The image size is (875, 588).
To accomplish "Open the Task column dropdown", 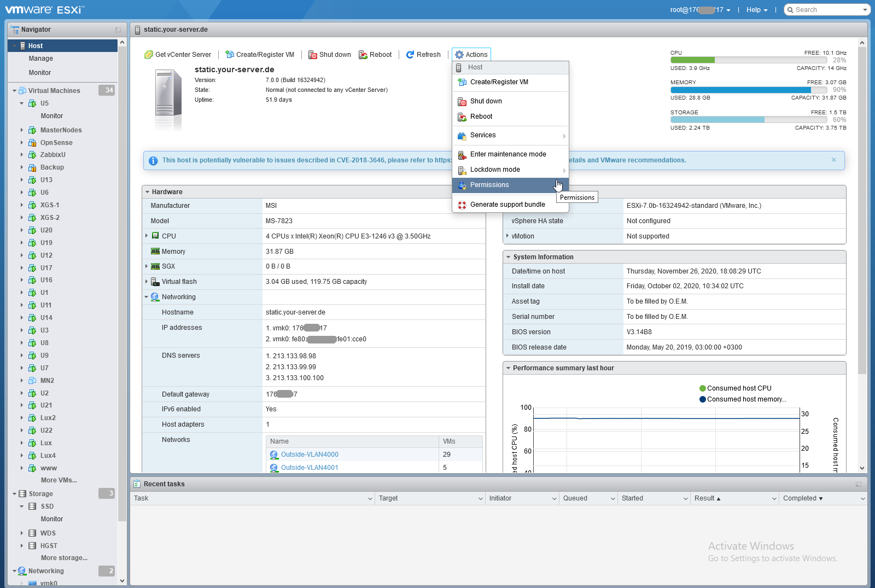I will pyautogui.click(x=370, y=499).
